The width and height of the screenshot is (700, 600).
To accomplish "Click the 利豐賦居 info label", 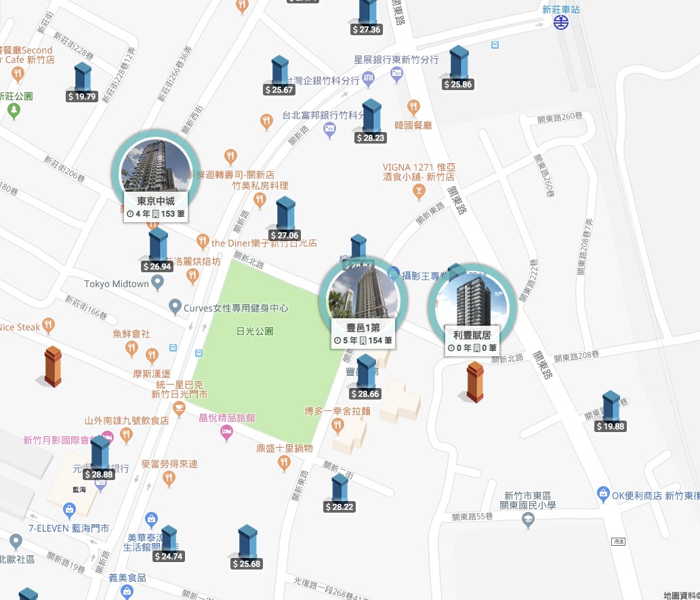I will pos(472,341).
